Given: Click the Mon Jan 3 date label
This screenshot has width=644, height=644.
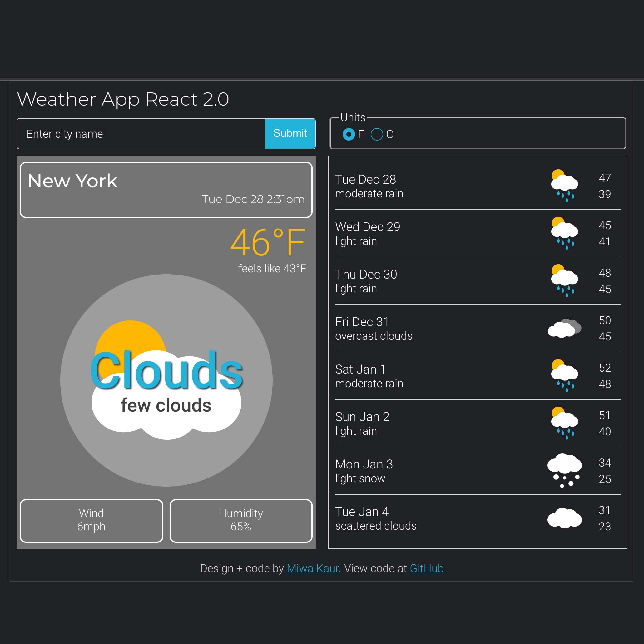Looking at the screenshot, I should tap(364, 464).
